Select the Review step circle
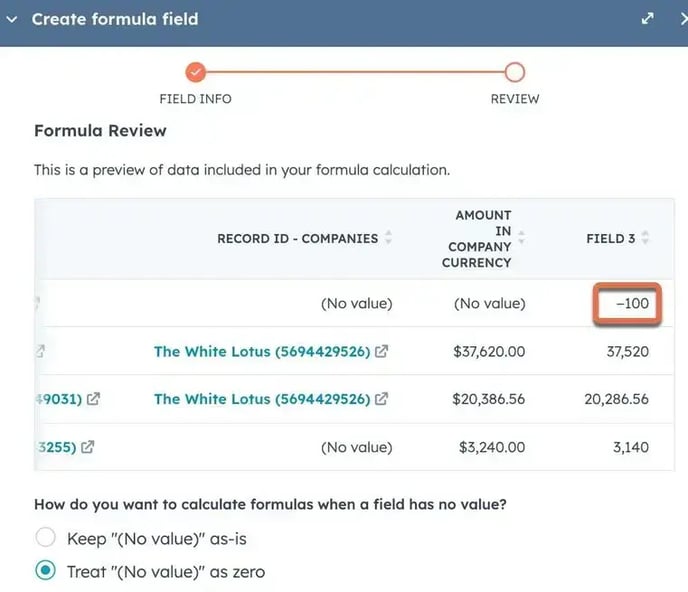This screenshot has height=592, width=688. pyautogui.click(x=515, y=72)
